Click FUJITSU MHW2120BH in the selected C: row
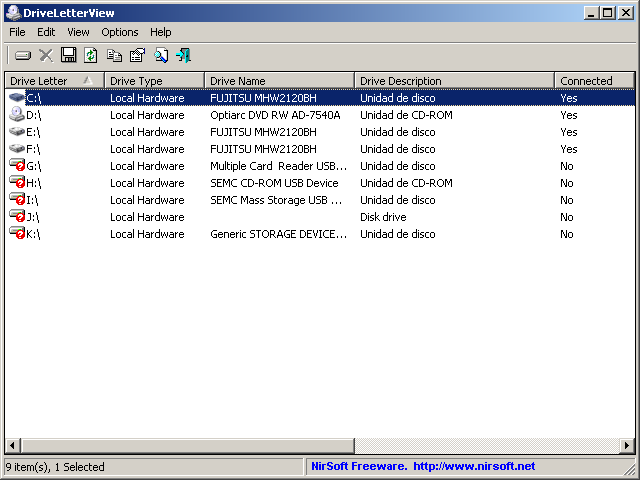640x480 pixels. 263,98
